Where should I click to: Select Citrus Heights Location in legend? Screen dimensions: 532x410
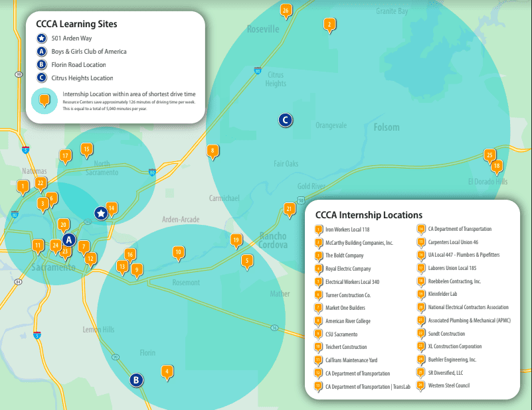click(x=82, y=78)
